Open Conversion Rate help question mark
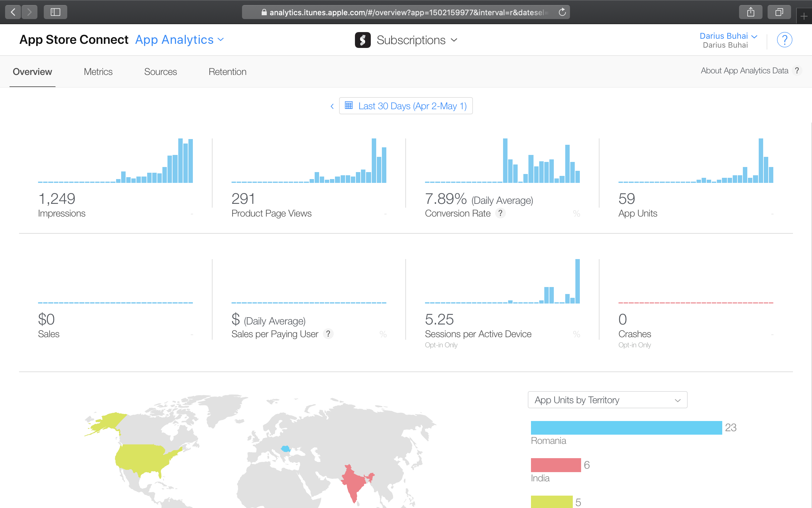Viewport: 812px width, 508px height. [x=500, y=213]
